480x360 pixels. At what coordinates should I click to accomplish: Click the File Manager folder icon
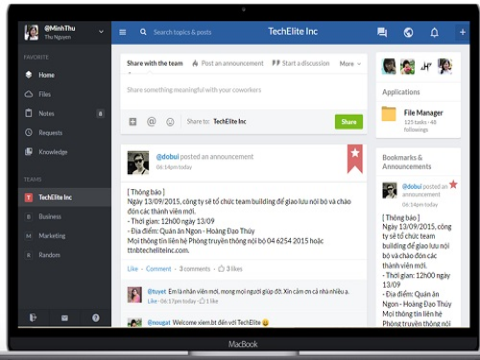(x=389, y=114)
